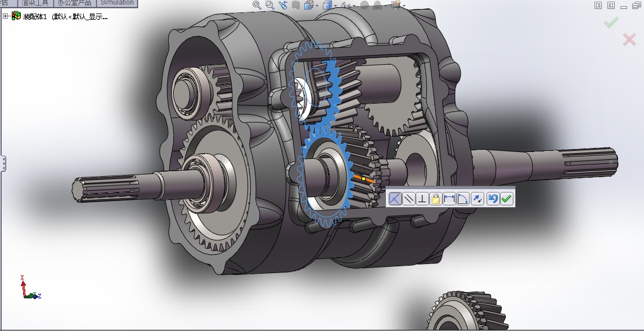Select the Perpendicular mate icon
Image resolution: width=644 pixels, height=331 pixels.
click(422, 199)
